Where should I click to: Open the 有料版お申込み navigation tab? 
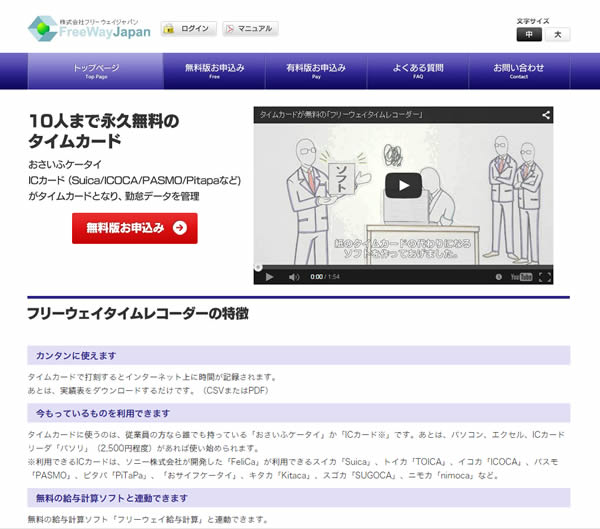pos(316,71)
